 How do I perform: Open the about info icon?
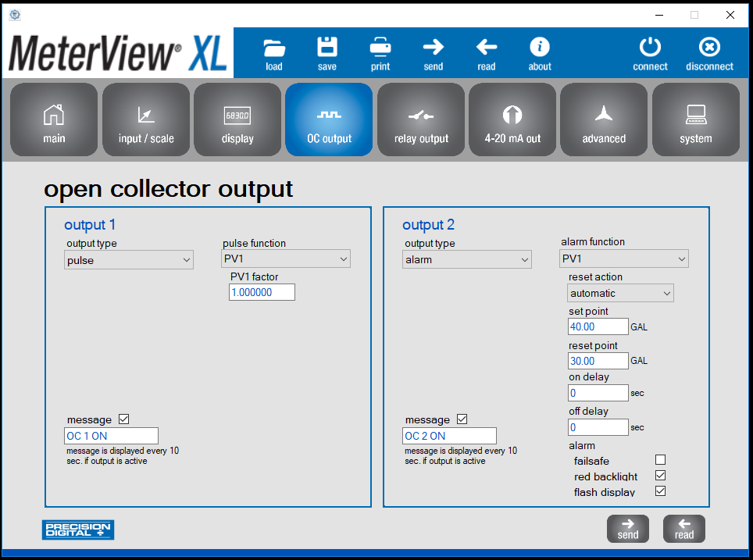[x=540, y=47]
